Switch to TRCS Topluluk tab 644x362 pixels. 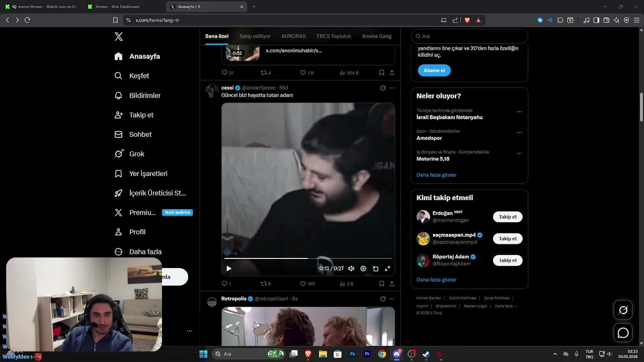pos(334,36)
